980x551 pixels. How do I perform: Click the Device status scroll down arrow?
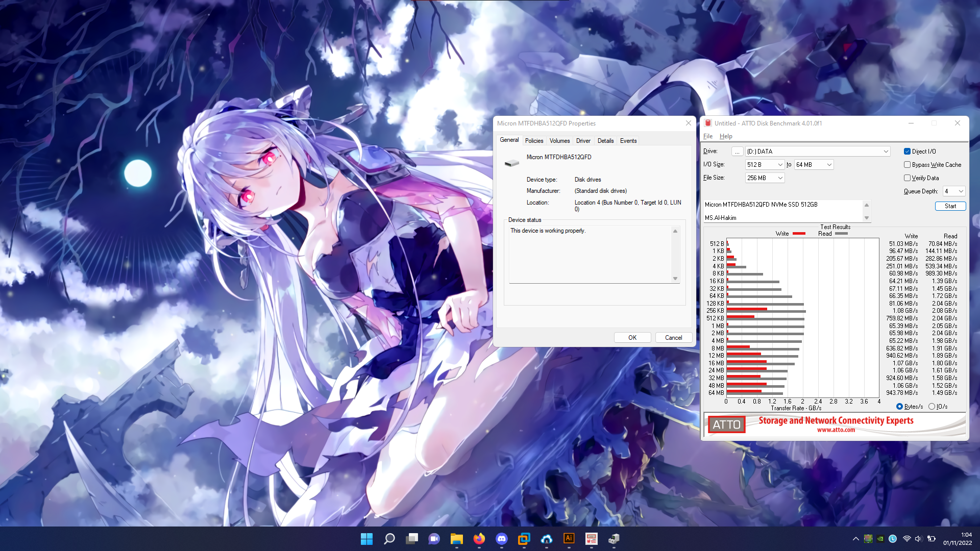tap(675, 279)
